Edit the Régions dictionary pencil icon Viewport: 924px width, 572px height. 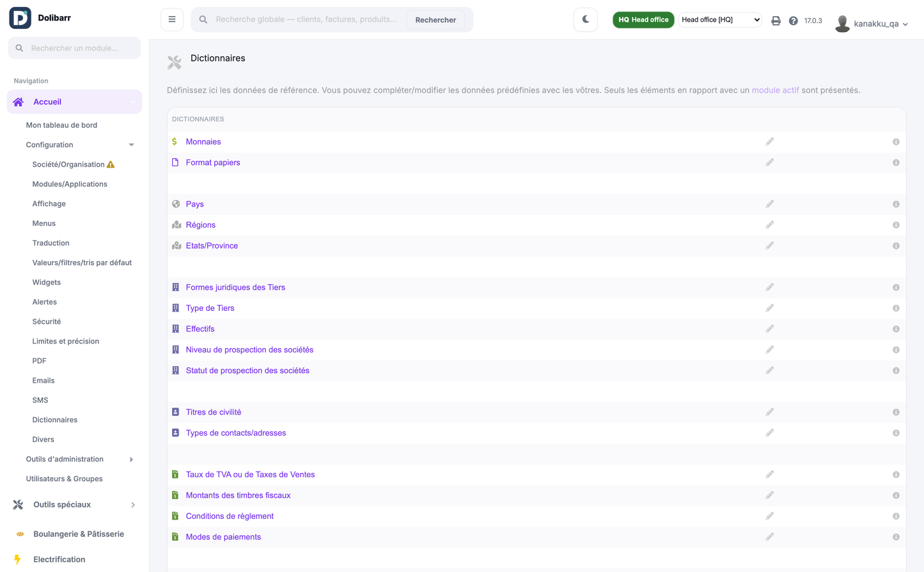[x=770, y=225]
